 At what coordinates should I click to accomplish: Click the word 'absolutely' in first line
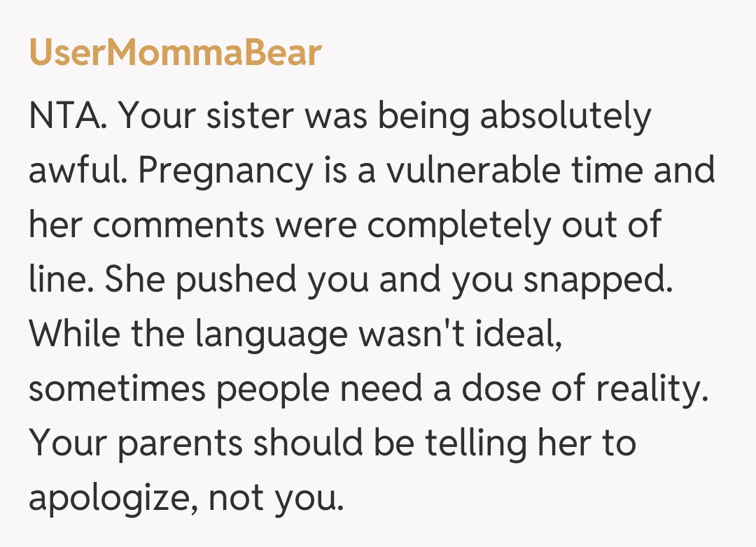[x=565, y=117]
